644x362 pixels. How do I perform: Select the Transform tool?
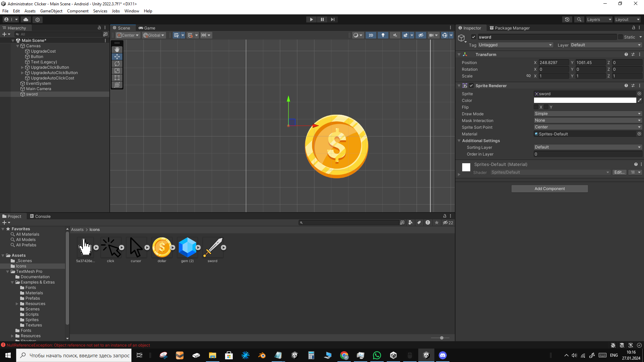point(117,85)
